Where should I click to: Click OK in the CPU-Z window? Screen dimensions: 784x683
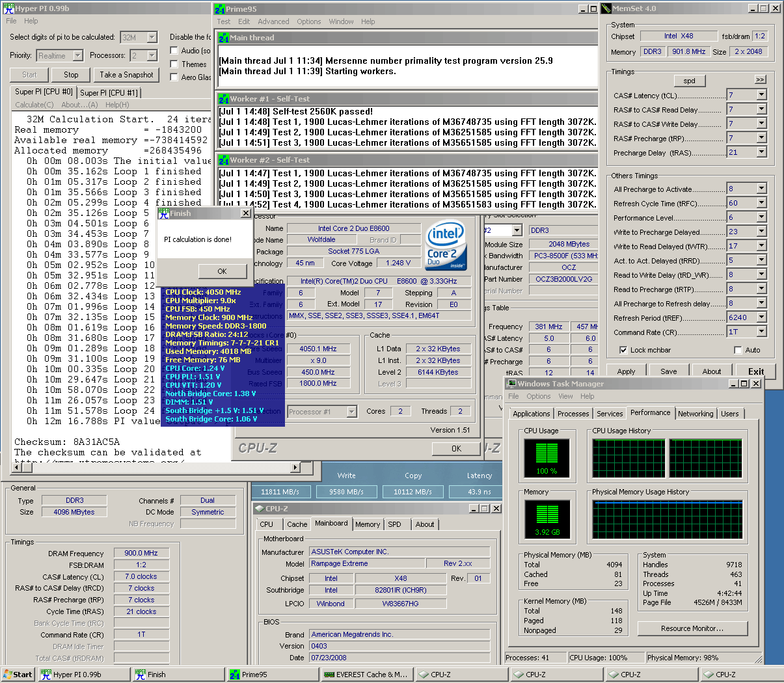click(456, 448)
